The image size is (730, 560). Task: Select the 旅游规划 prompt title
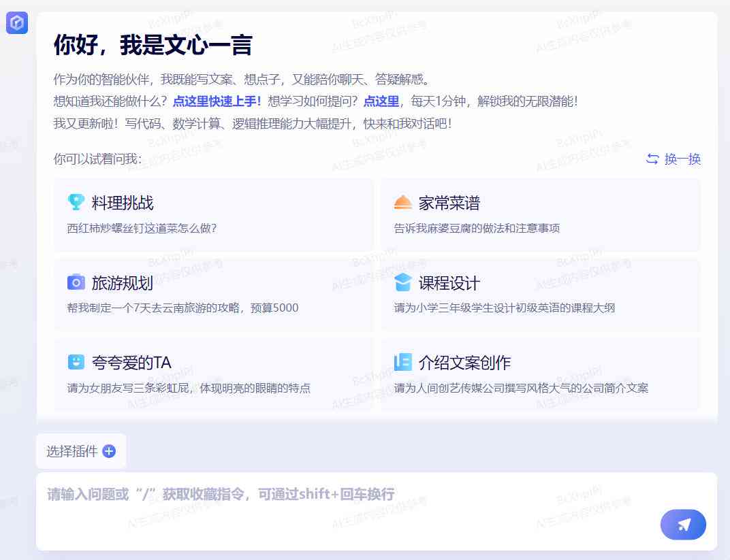tap(123, 283)
